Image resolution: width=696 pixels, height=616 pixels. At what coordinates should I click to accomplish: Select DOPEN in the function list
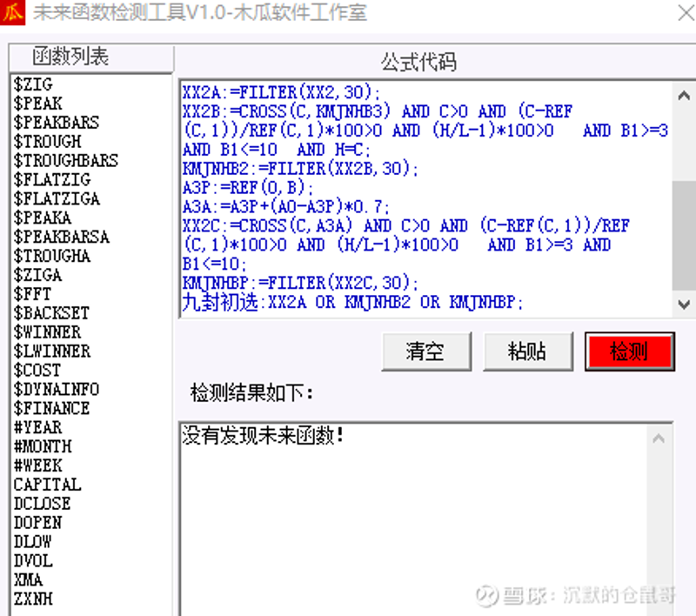(x=37, y=523)
